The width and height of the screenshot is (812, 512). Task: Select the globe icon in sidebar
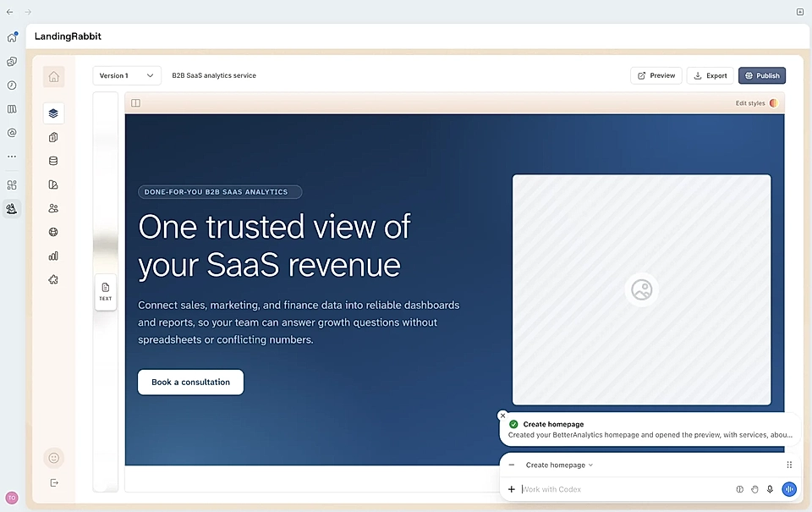pyautogui.click(x=53, y=232)
